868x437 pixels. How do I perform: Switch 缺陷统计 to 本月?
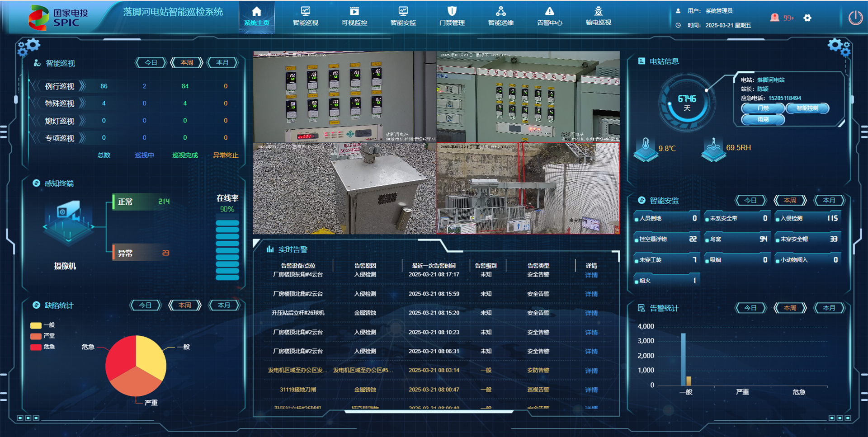point(224,305)
